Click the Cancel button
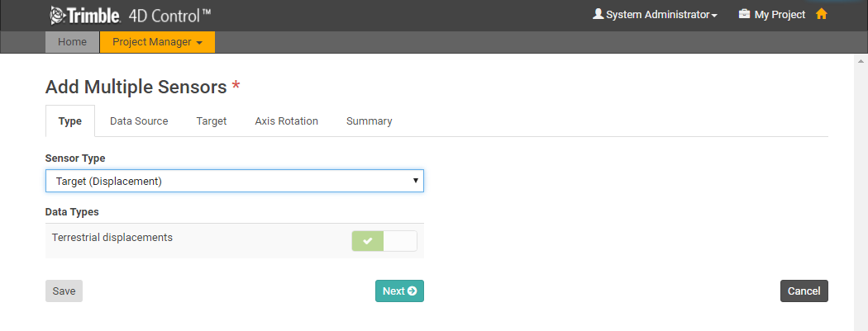The width and height of the screenshot is (868, 331). pos(804,291)
